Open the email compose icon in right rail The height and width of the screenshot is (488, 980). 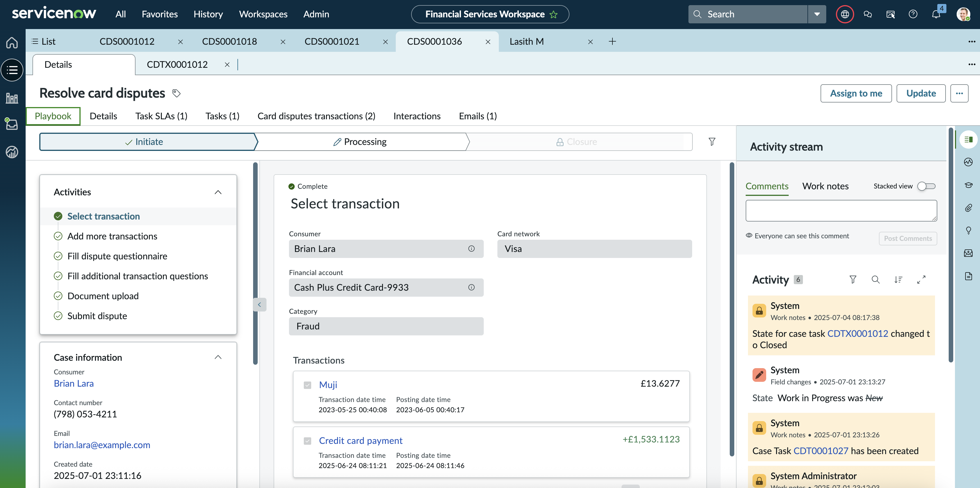click(968, 253)
